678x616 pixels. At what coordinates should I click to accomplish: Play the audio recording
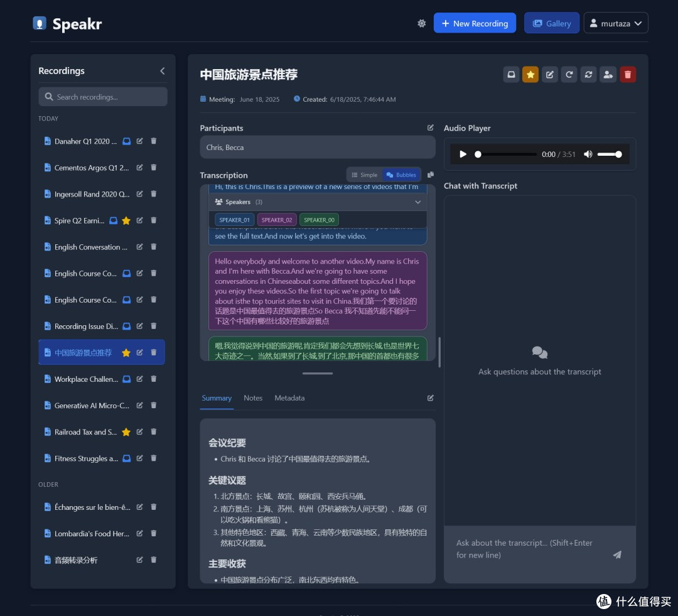click(x=463, y=154)
